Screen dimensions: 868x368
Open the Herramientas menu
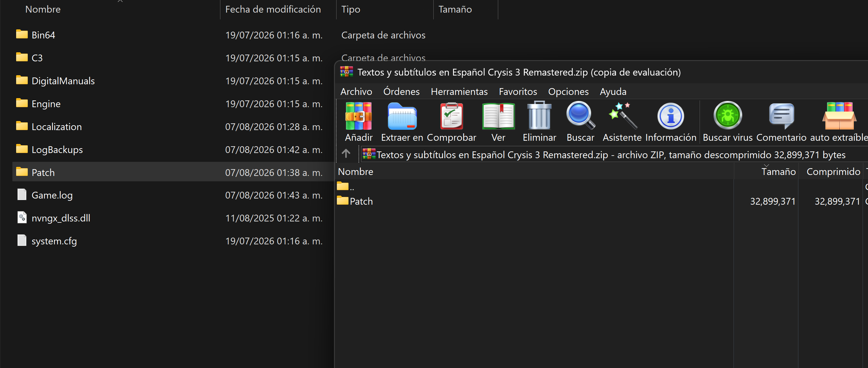(459, 91)
